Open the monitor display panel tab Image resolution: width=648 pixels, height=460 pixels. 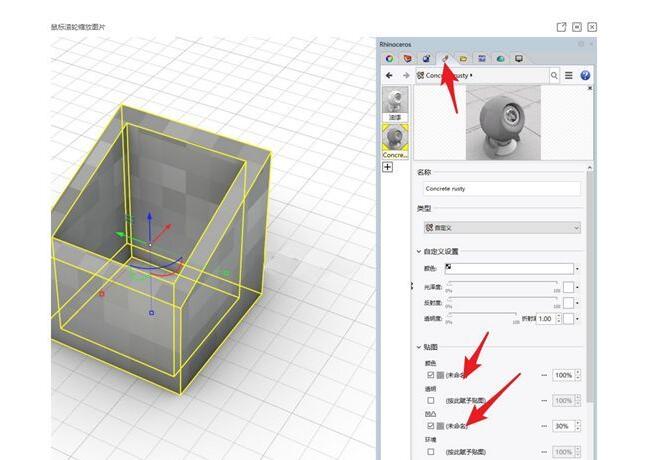coord(519,59)
